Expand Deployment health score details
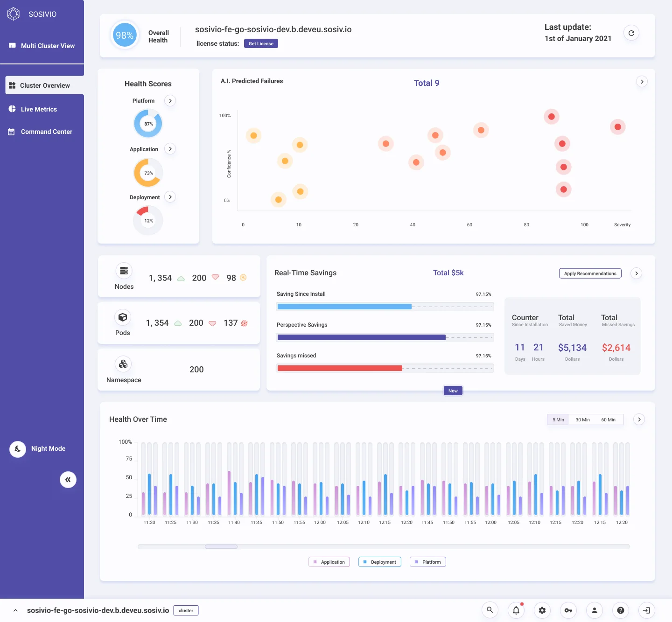Image resolution: width=672 pixels, height=622 pixels. (170, 197)
